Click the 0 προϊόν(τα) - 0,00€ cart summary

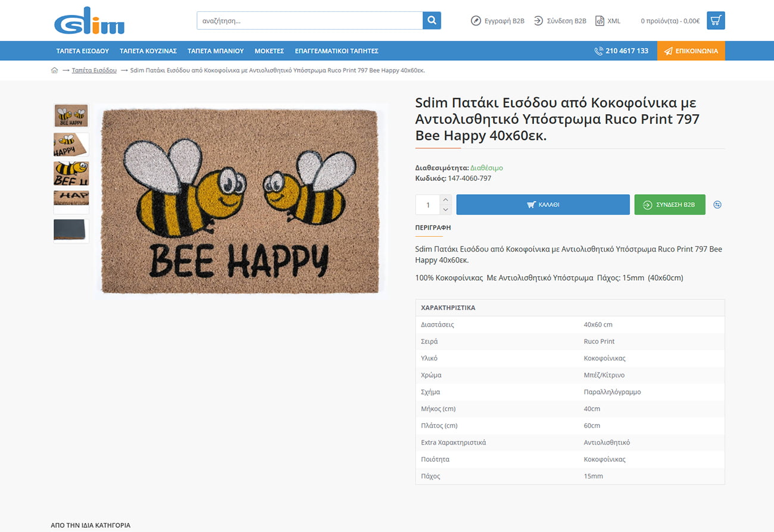[x=670, y=21]
